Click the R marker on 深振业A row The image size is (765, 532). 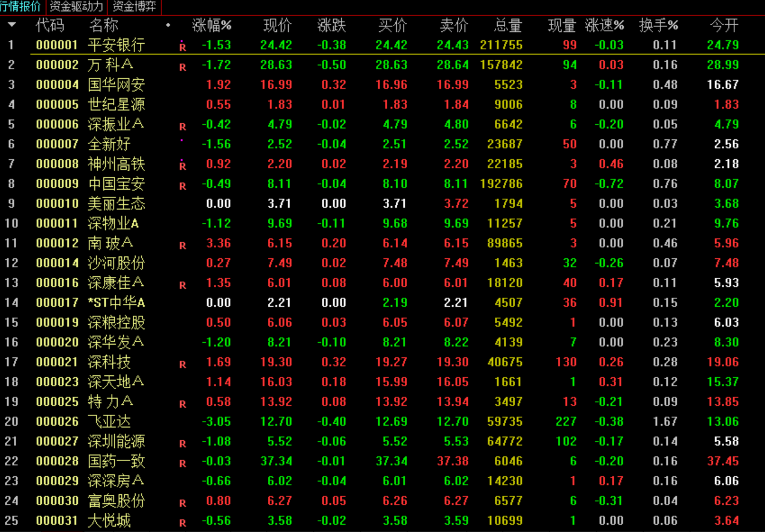click(x=183, y=127)
